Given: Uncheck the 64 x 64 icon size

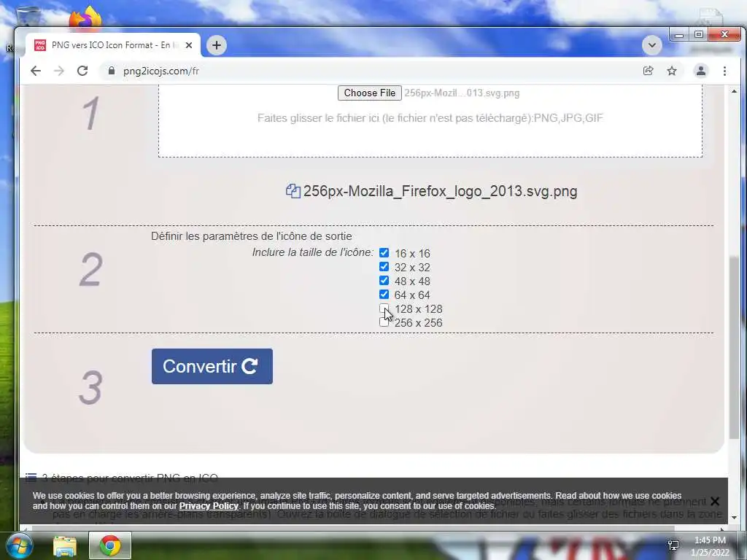Looking at the screenshot, I should click(384, 295).
